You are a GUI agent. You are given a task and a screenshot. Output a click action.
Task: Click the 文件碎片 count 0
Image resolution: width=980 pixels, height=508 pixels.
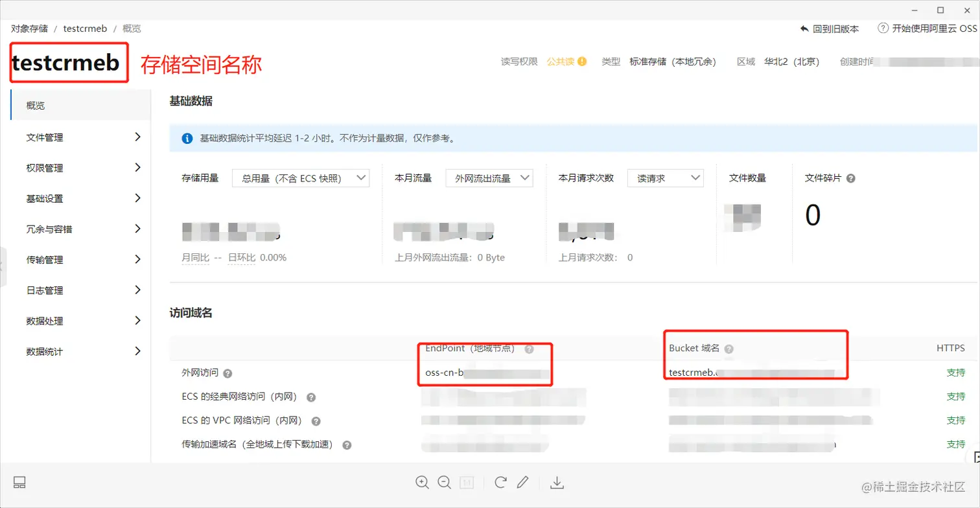click(x=813, y=215)
